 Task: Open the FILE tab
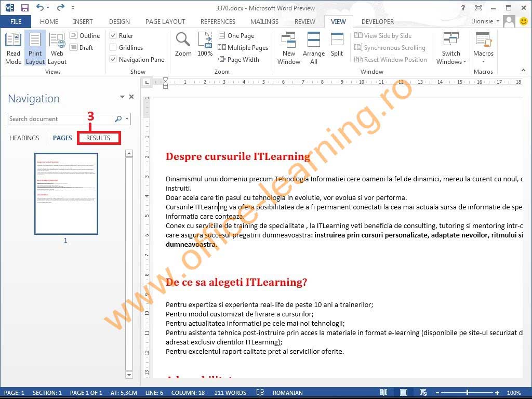click(16, 22)
